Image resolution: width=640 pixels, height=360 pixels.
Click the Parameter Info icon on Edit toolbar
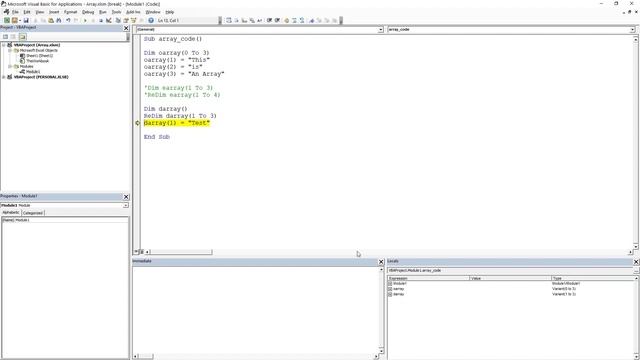(252, 20)
